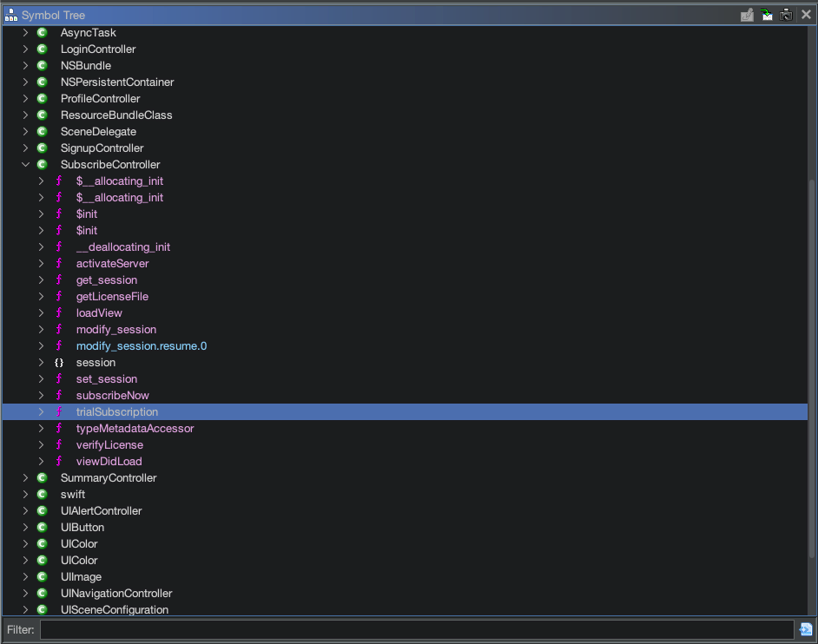Image resolution: width=818 pixels, height=644 pixels.
Task: Expand the trialSubscription function node
Action: (x=41, y=412)
